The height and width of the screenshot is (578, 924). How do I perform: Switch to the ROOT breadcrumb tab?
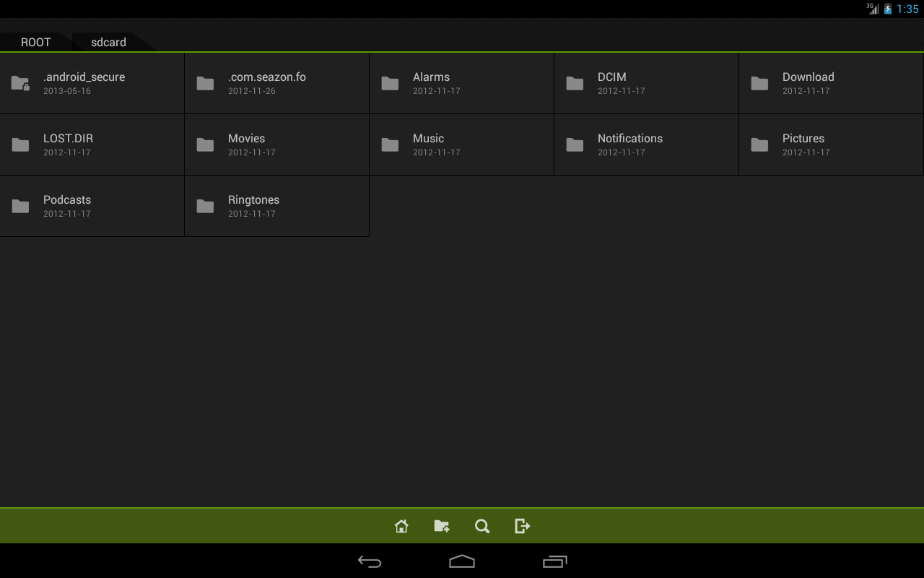pos(35,42)
